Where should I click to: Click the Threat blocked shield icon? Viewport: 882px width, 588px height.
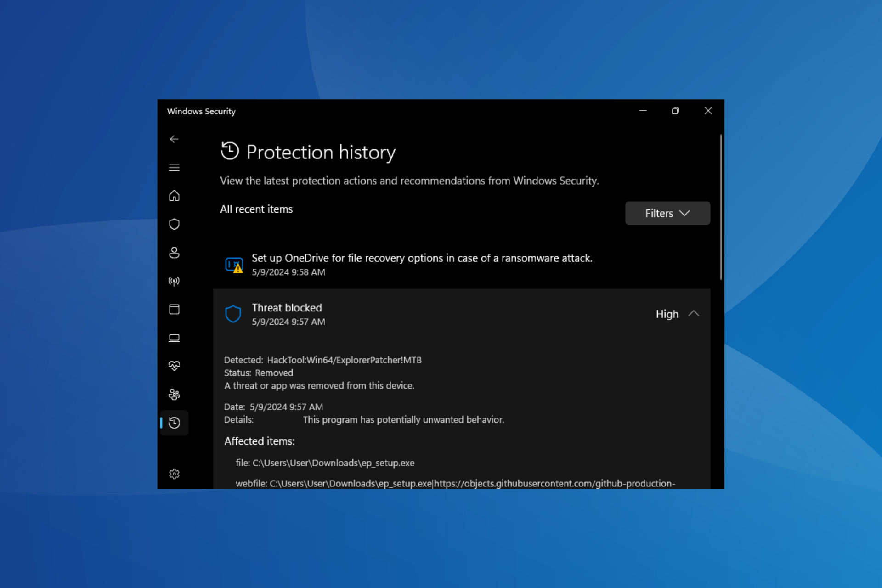point(233,314)
